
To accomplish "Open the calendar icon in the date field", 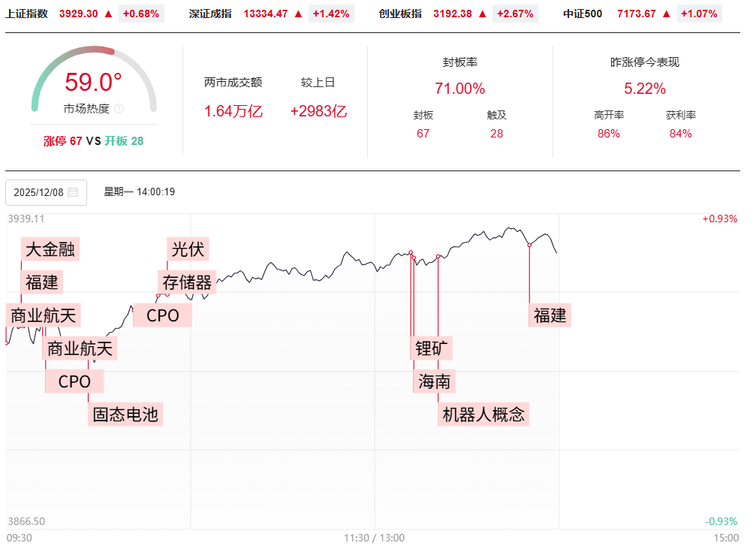I will [73, 192].
